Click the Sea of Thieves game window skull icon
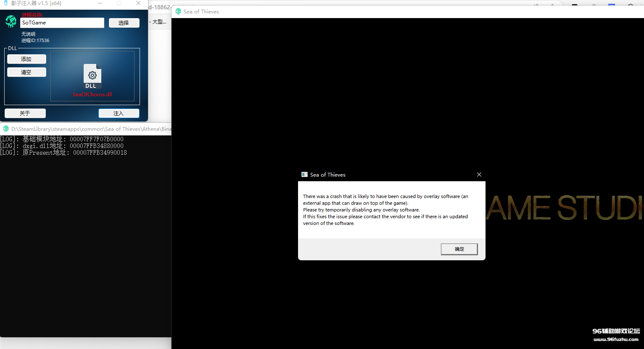Viewport: 644px width, 349px height. [x=178, y=11]
